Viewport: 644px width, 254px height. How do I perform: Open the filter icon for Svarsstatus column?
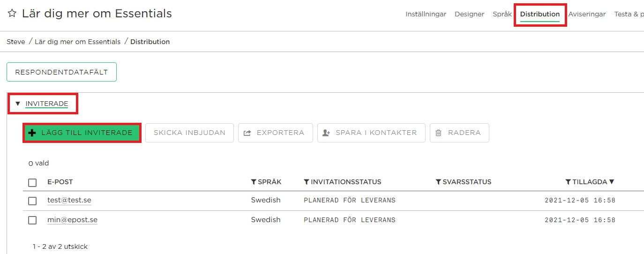[439, 182]
